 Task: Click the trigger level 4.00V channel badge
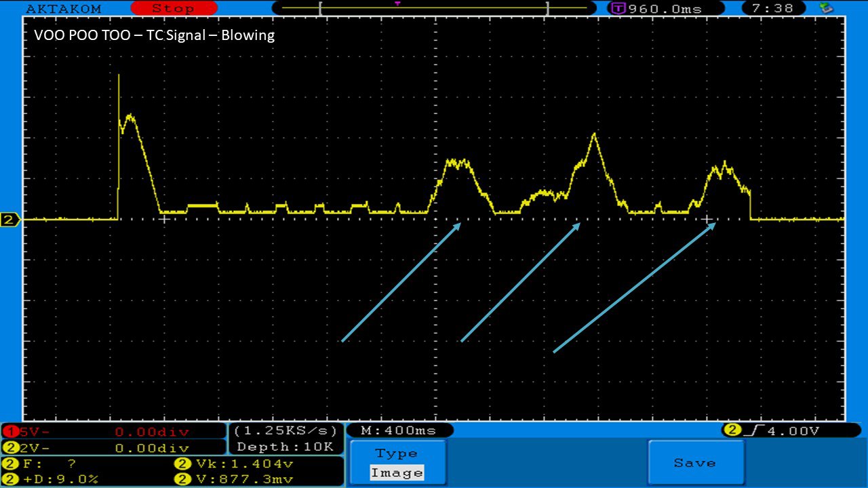[732, 430]
